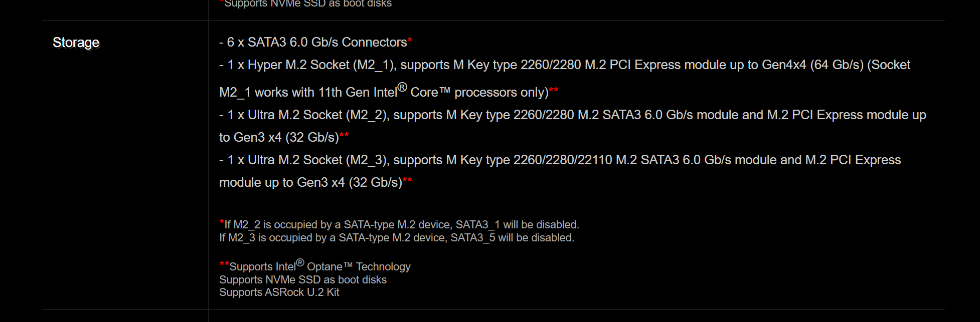Screen dimensions: 980x322
Task: Click the double asterisk before Supports Intel Optane
Action: pos(224,264)
